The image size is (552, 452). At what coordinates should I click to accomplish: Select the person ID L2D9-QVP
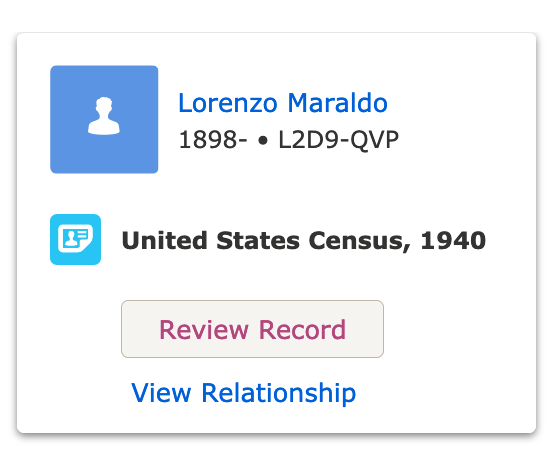338,140
